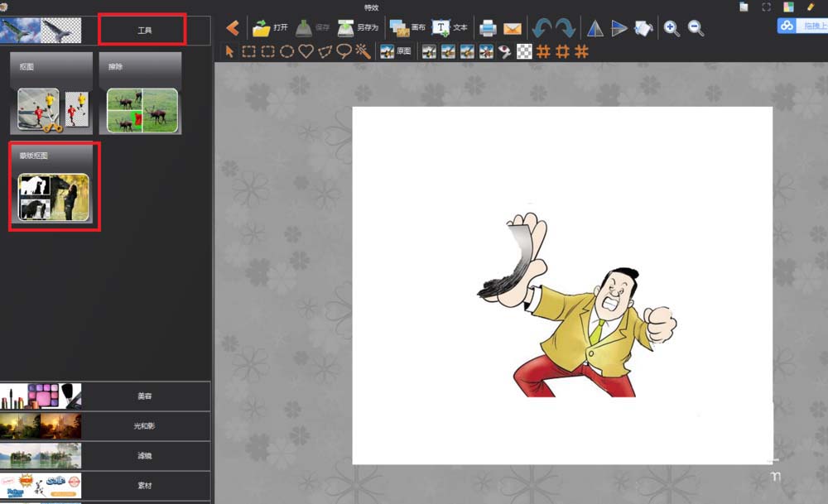Add text with 文本 tool
This screenshot has width=828, height=504.
[450, 27]
